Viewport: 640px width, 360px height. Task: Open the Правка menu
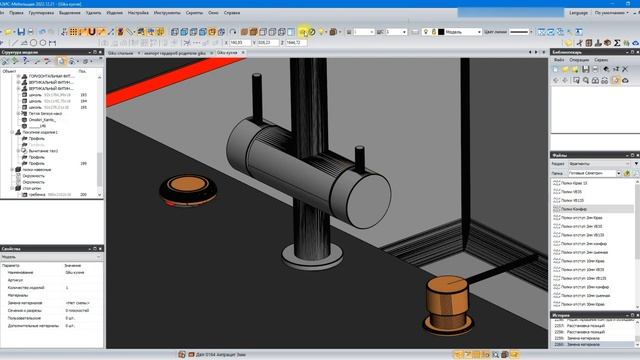pos(16,13)
